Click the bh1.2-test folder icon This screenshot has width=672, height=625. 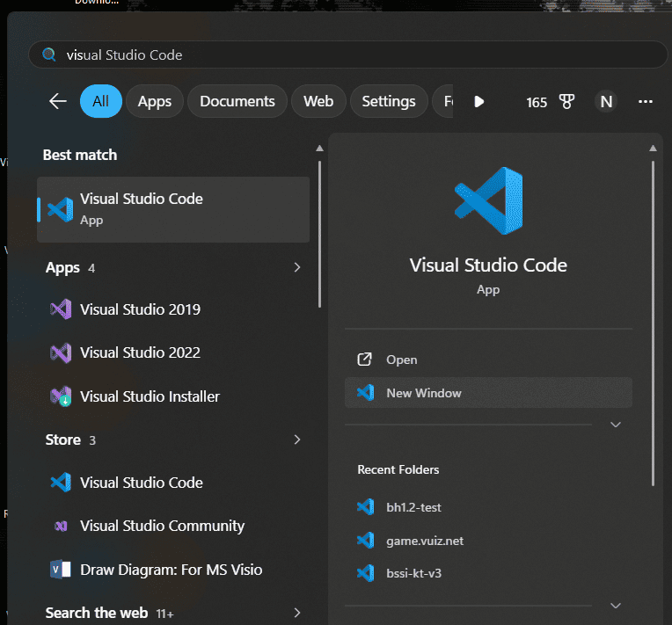coord(366,507)
